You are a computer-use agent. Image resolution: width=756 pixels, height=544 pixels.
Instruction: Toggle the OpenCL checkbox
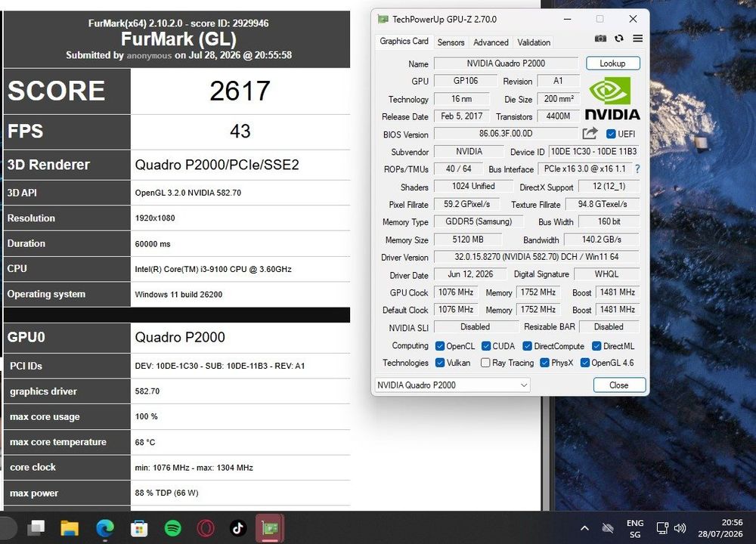pyautogui.click(x=440, y=346)
